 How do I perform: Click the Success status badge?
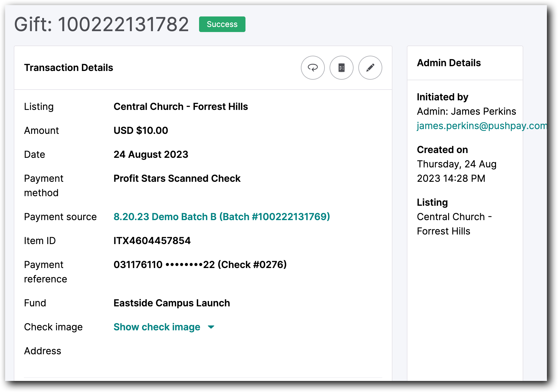click(222, 24)
